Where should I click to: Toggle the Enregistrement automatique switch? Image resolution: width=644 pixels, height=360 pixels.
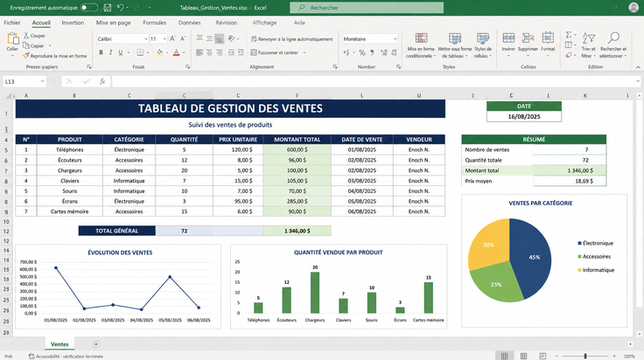coord(89,7)
